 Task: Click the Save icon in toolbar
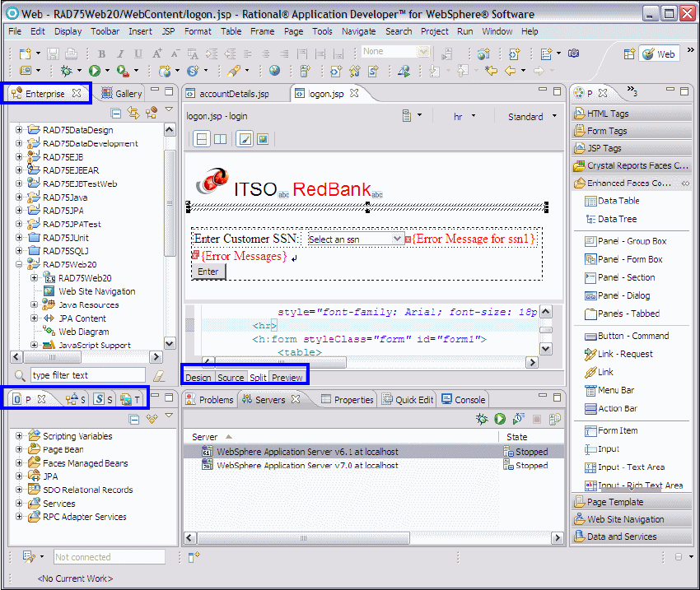[x=54, y=54]
